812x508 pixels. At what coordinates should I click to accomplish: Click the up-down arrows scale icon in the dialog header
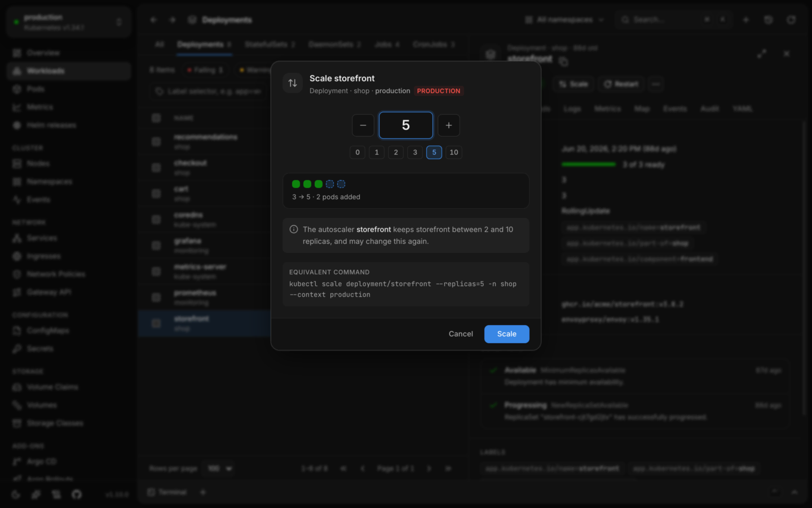pyautogui.click(x=293, y=84)
